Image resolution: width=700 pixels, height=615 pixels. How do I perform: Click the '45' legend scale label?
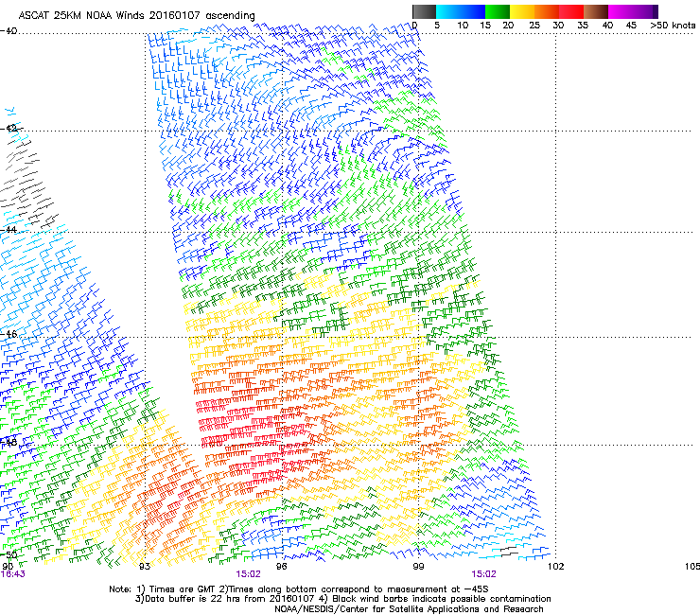[x=631, y=26]
